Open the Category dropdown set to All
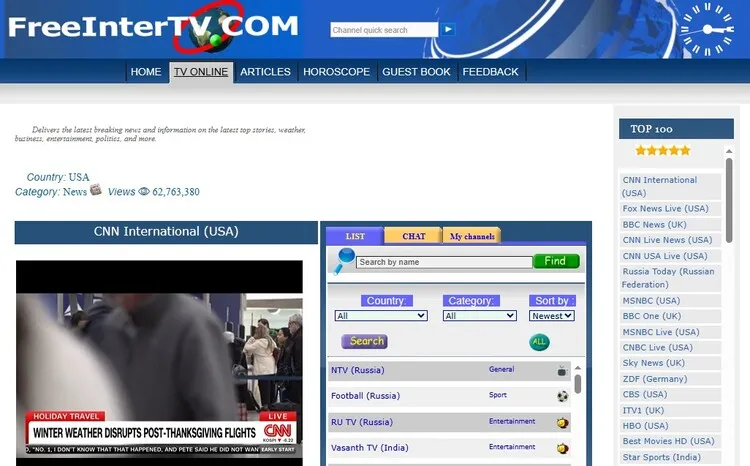 [480, 316]
